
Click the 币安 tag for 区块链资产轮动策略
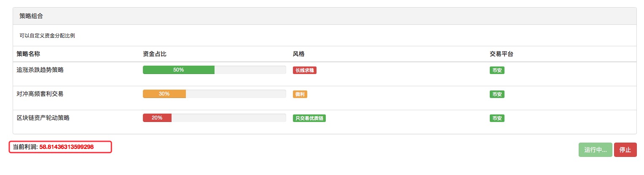[x=497, y=118]
